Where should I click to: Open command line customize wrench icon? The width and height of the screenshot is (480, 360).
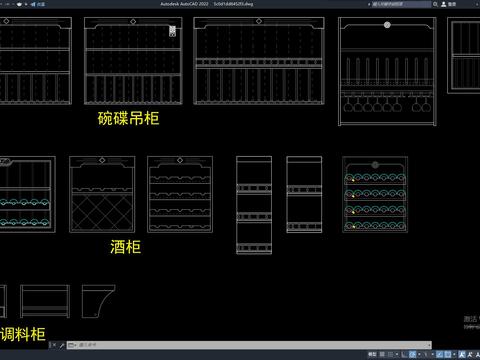62,345
